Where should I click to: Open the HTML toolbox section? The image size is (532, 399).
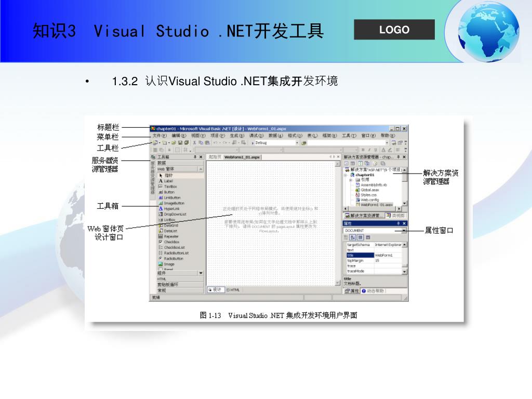[180, 279]
